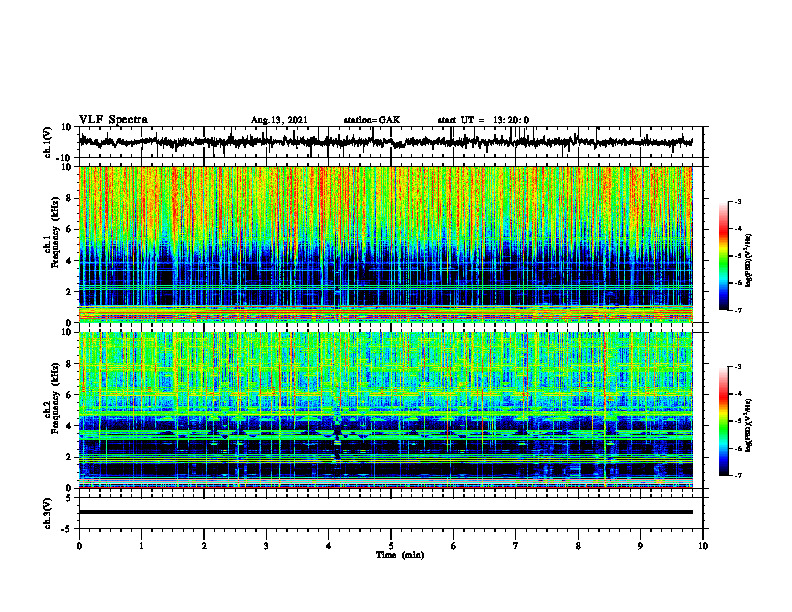Click the "4" kHz tick of ch.2 spectrogram
This screenshot has height=612, width=792.
coord(71,426)
